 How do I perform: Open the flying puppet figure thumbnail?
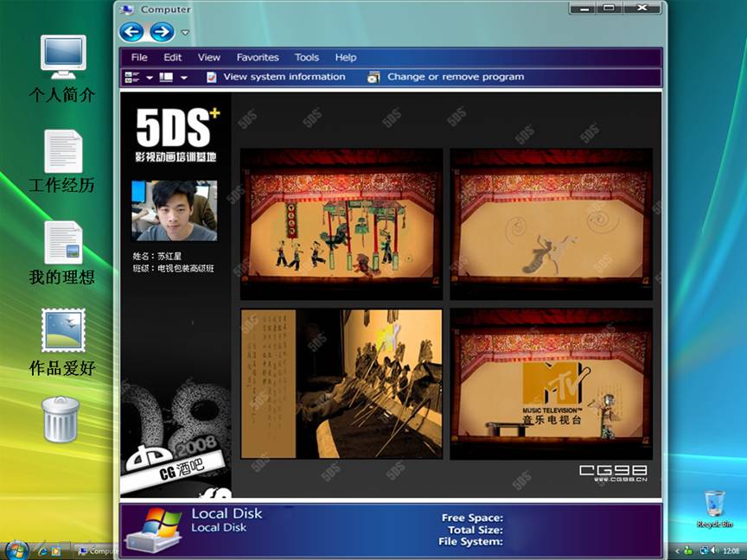[x=552, y=224]
